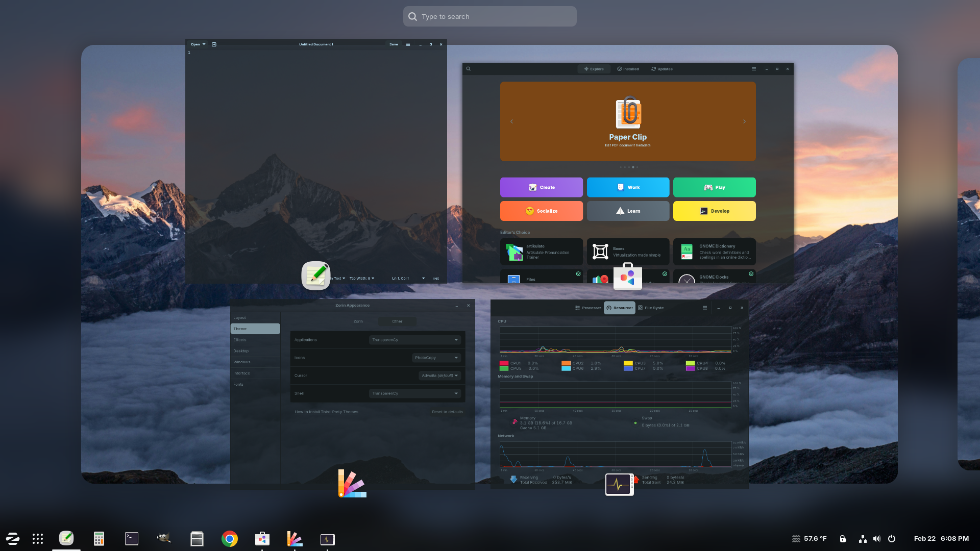Image resolution: width=980 pixels, height=551 pixels.
Task: Open Software store from the taskbar
Action: (x=262, y=539)
